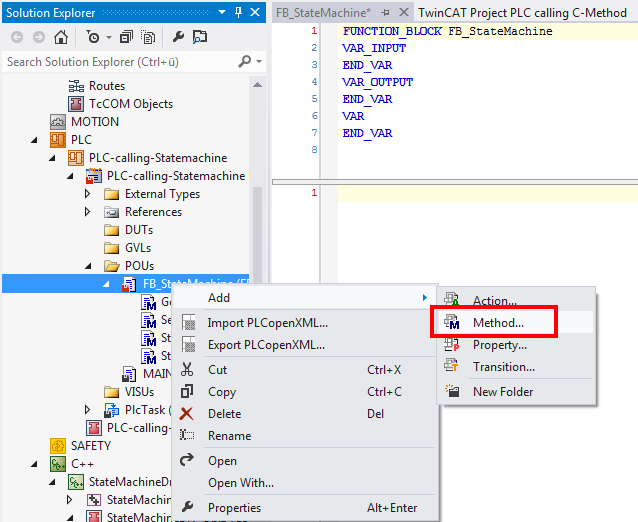Add a Method... from submenu
The width and height of the screenshot is (638, 522).
point(517,323)
